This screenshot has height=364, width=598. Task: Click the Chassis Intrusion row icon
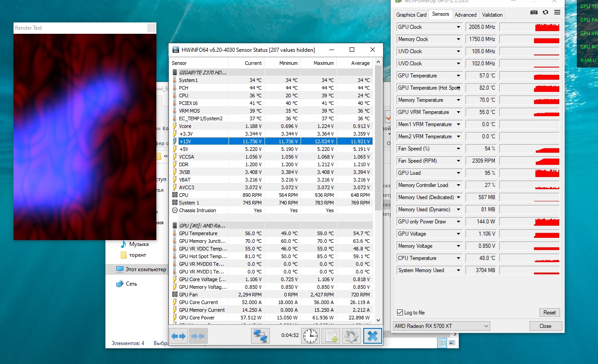[x=175, y=210]
